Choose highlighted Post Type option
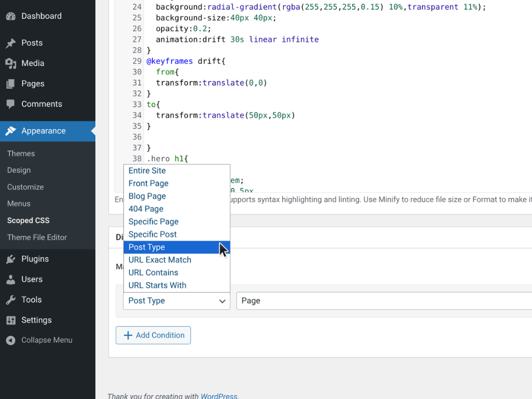This screenshot has width=532, height=399. click(x=177, y=247)
